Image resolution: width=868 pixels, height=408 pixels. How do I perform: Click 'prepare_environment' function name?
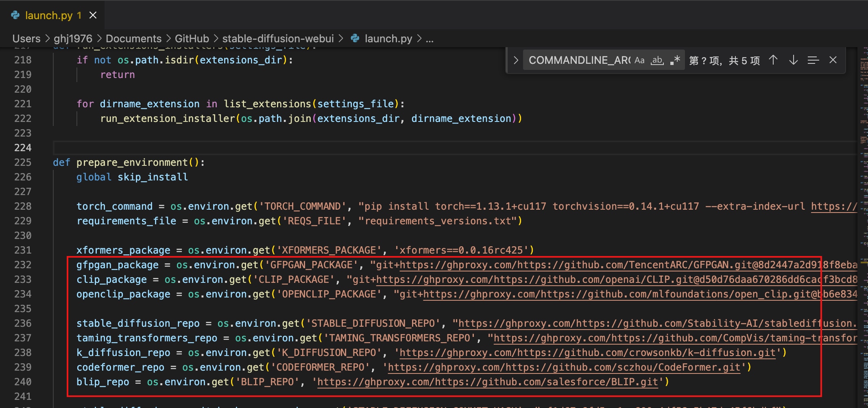(x=132, y=163)
